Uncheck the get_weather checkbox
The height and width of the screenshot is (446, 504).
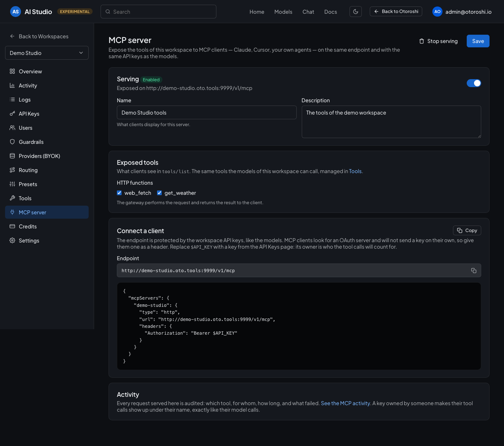click(x=159, y=193)
